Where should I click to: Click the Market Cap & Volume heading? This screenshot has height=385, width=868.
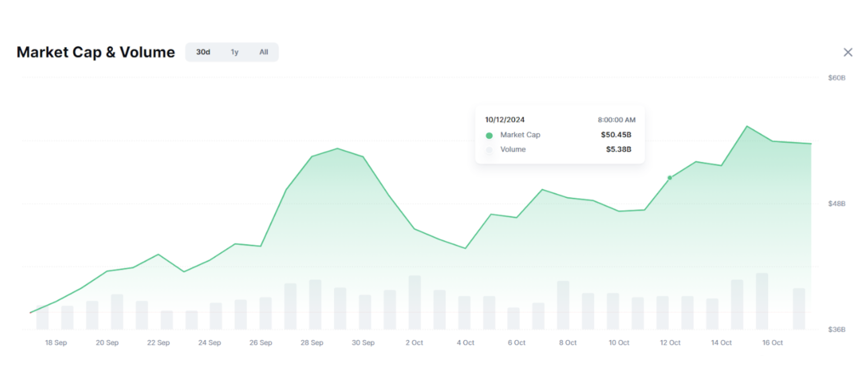point(96,52)
